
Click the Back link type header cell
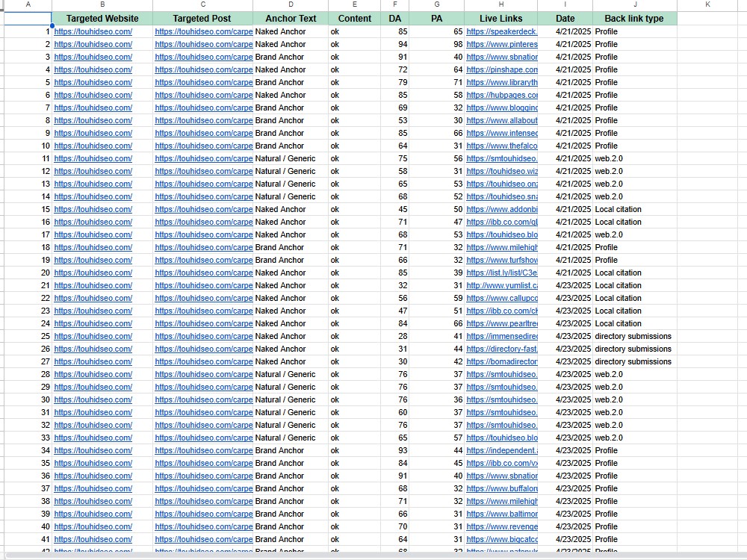(x=633, y=18)
